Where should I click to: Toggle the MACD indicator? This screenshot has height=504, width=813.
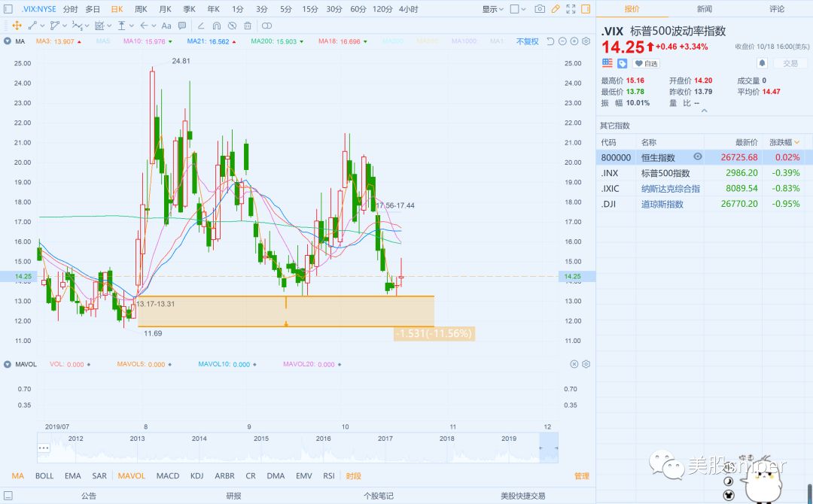pyautogui.click(x=167, y=475)
